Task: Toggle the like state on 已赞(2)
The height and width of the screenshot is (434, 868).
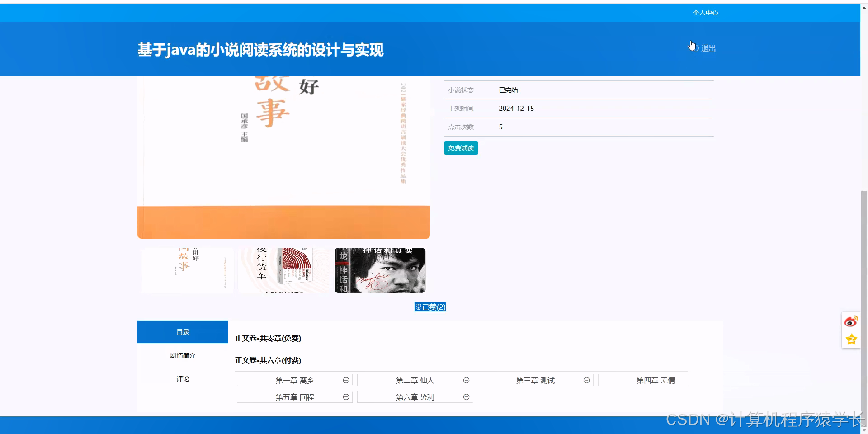Action: coord(429,307)
